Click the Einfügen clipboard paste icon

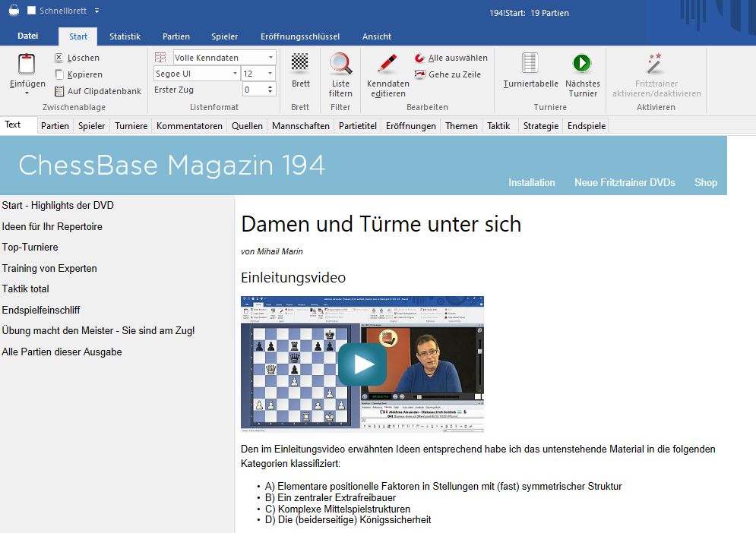[27, 65]
